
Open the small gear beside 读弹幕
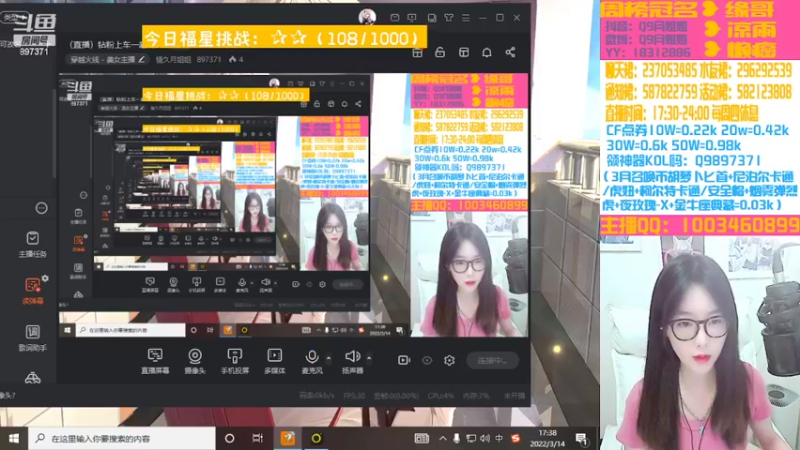tap(45, 278)
